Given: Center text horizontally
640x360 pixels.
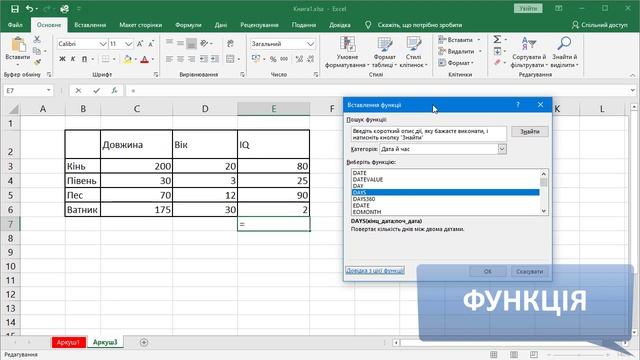Looking at the screenshot, I should click(x=180, y=59).
